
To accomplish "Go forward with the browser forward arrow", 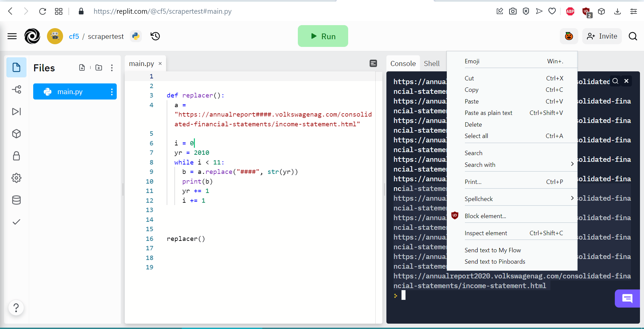I will click(26, 11).
